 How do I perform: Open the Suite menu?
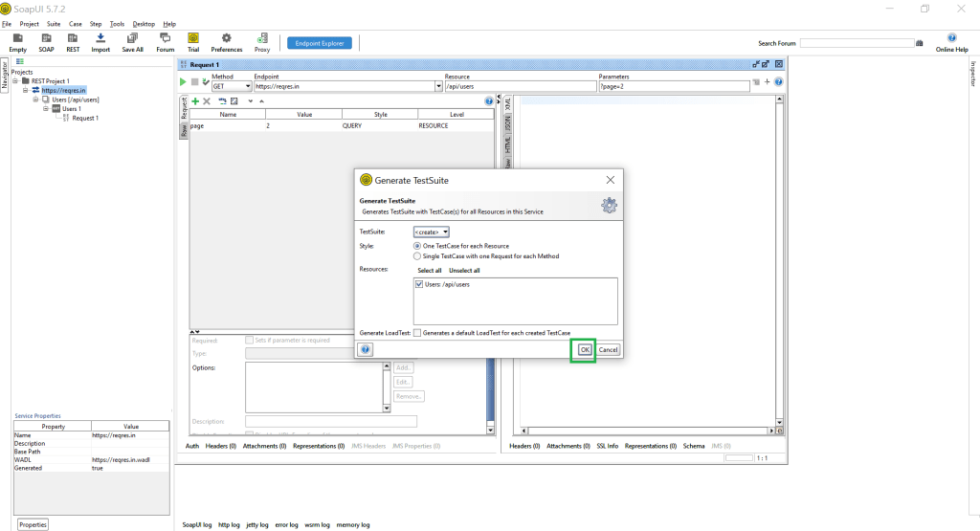tap(54, 23)
